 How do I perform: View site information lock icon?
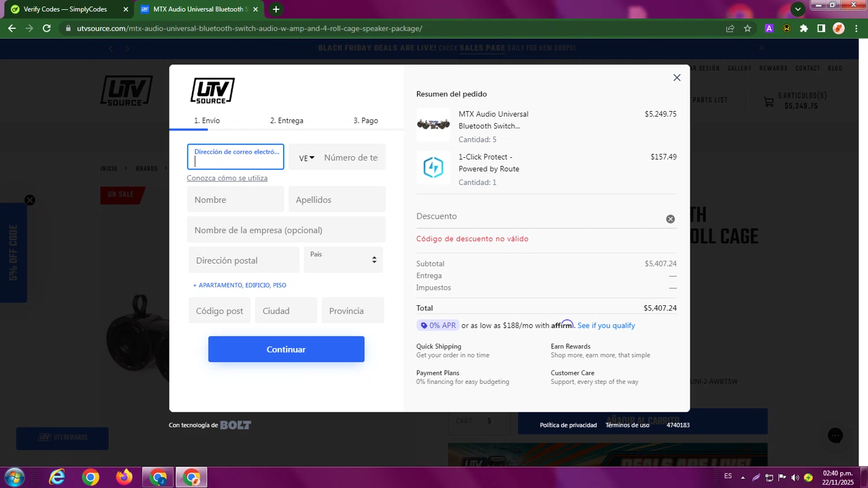68,28
